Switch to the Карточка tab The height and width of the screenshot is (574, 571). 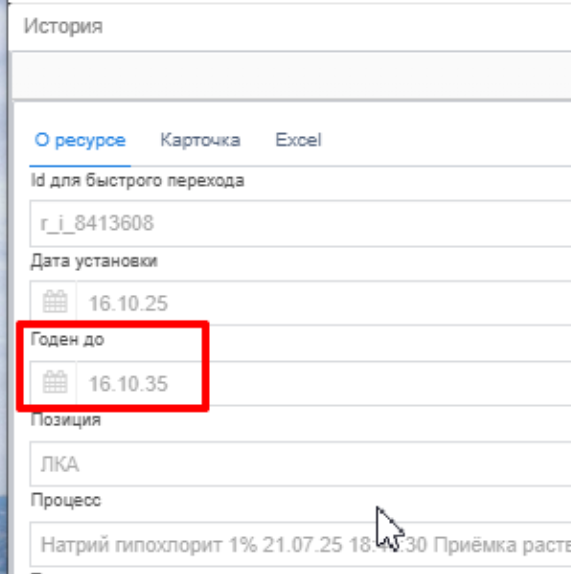click(200, 140)
